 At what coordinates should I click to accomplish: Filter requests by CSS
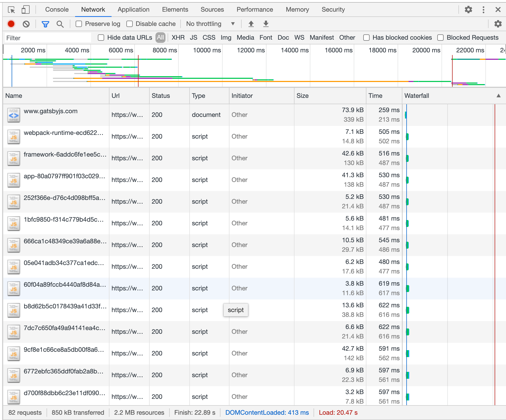click(x=209, y=38)
